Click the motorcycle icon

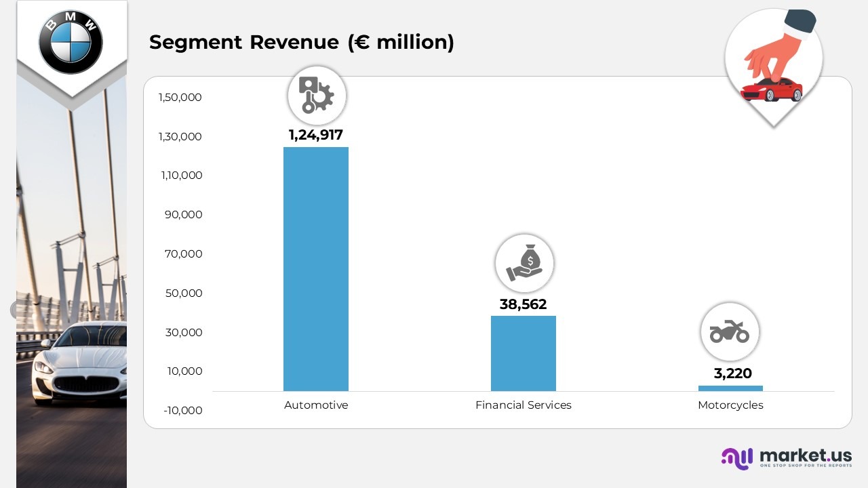pyautogui.click(x=730, y=332)
